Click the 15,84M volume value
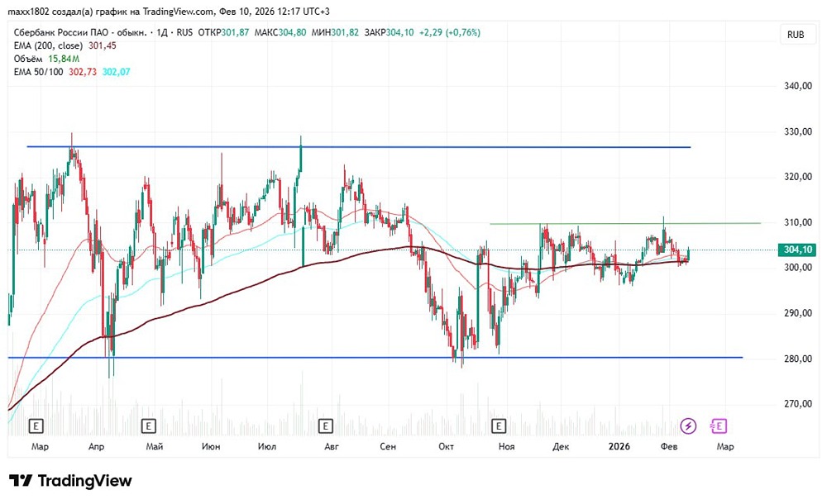 [64, 59]
